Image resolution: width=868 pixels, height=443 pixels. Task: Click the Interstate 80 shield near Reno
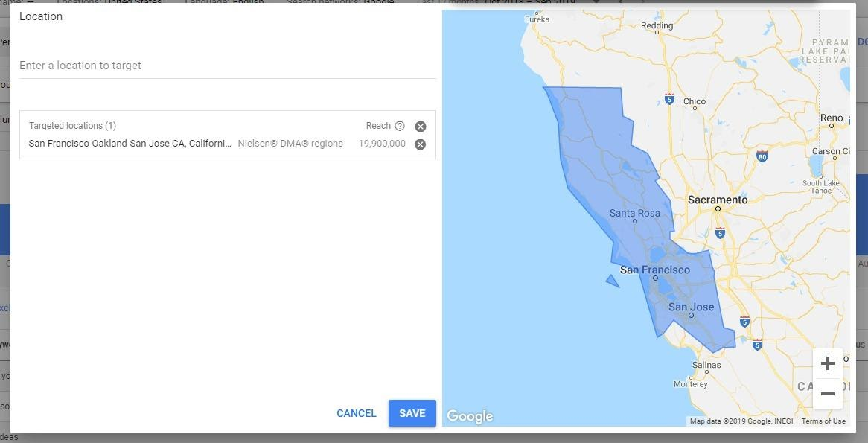point(762,156)
